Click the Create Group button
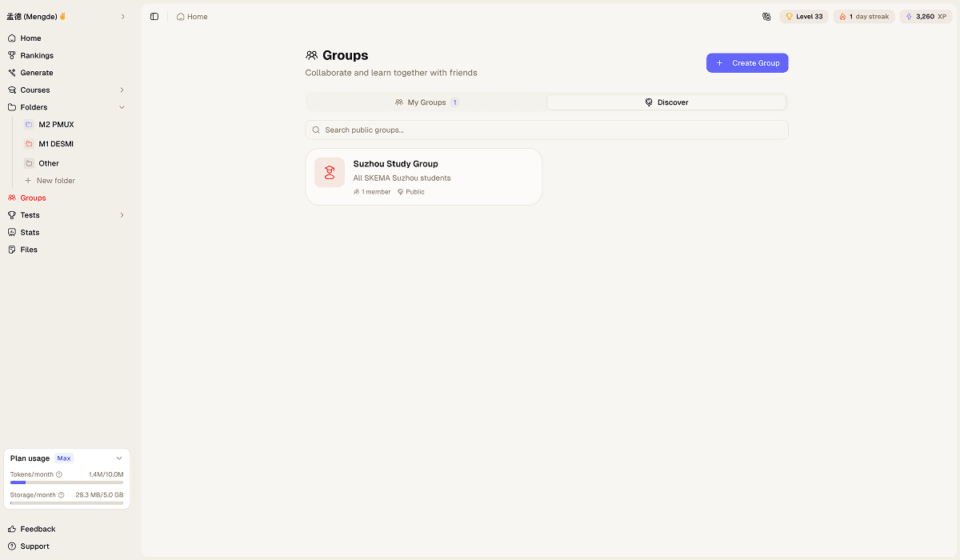Image resolution: width=960 pixels, height=560 pixels. 746,62
